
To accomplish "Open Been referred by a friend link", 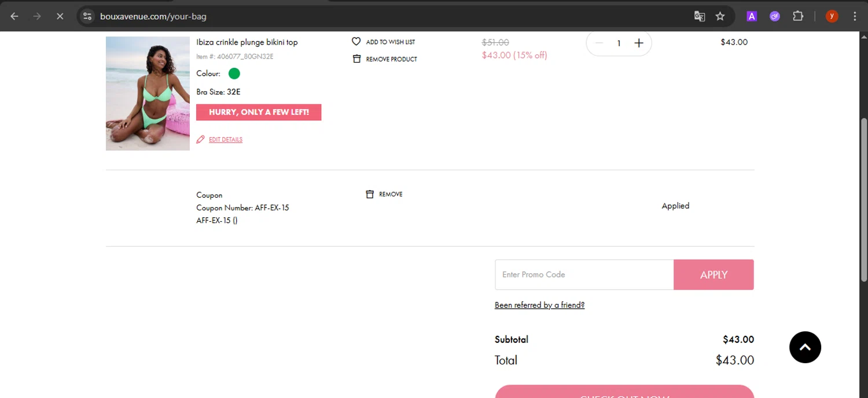I will 539,305.
